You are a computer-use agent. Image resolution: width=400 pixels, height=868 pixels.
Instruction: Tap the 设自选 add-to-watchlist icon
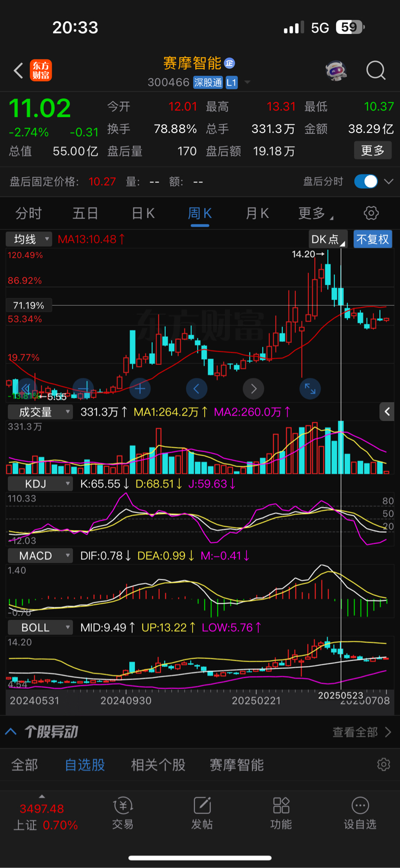[x=360, y=813]
